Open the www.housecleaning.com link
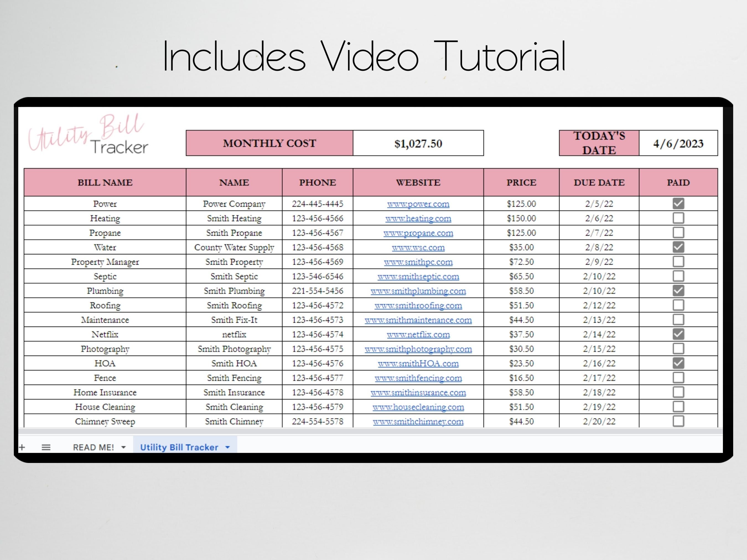This screenshot has height=560, width=747. pos(418,407)
